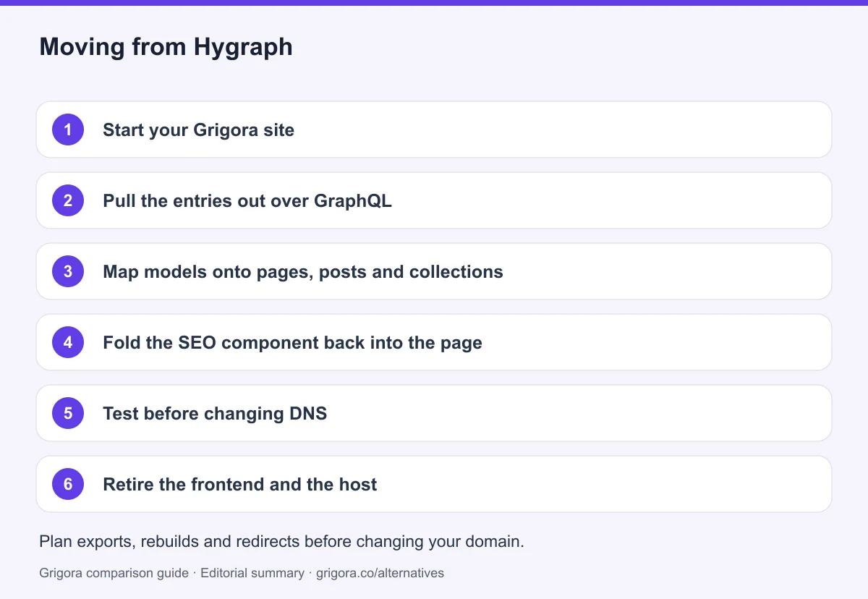Select 'Test before changing DNS' step

(434, 413)
